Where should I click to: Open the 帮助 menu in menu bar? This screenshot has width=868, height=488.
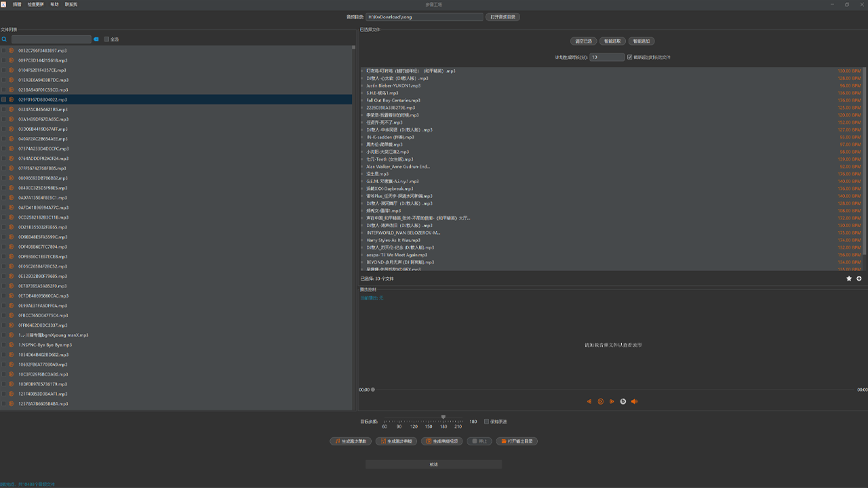click(x=54, y=4)
